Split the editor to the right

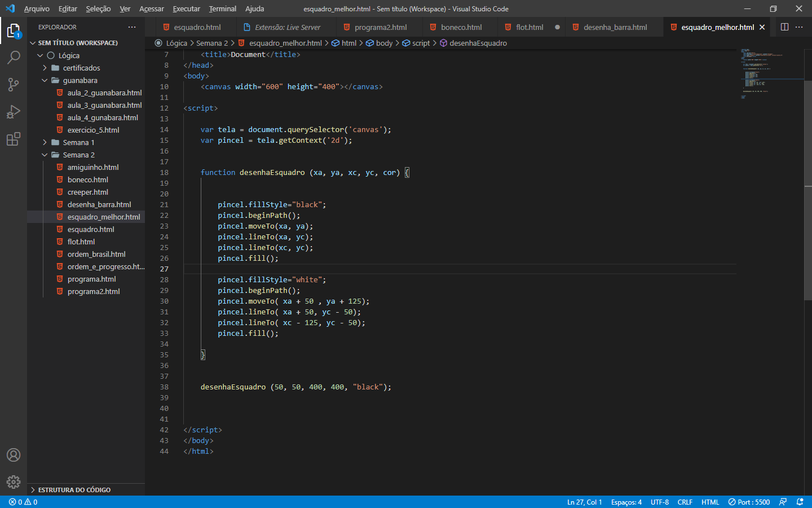pyautogui.click(x=784, y=27)
